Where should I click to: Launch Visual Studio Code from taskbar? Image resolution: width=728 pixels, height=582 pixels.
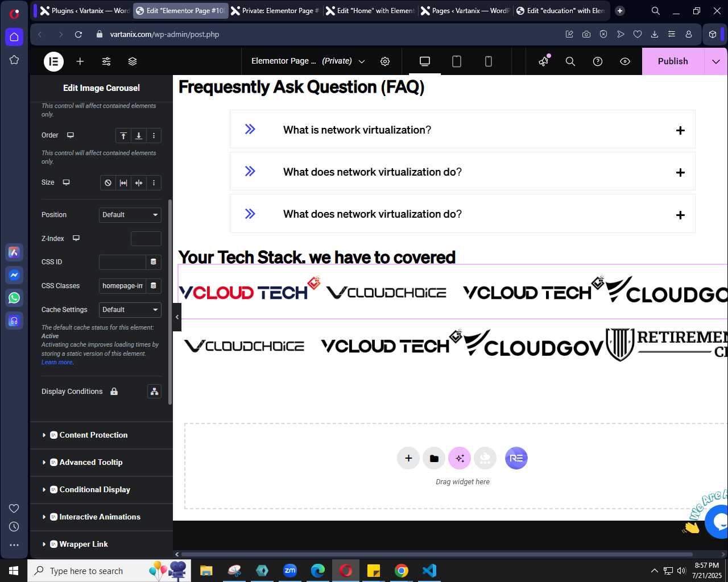click(x=429, y=571)
